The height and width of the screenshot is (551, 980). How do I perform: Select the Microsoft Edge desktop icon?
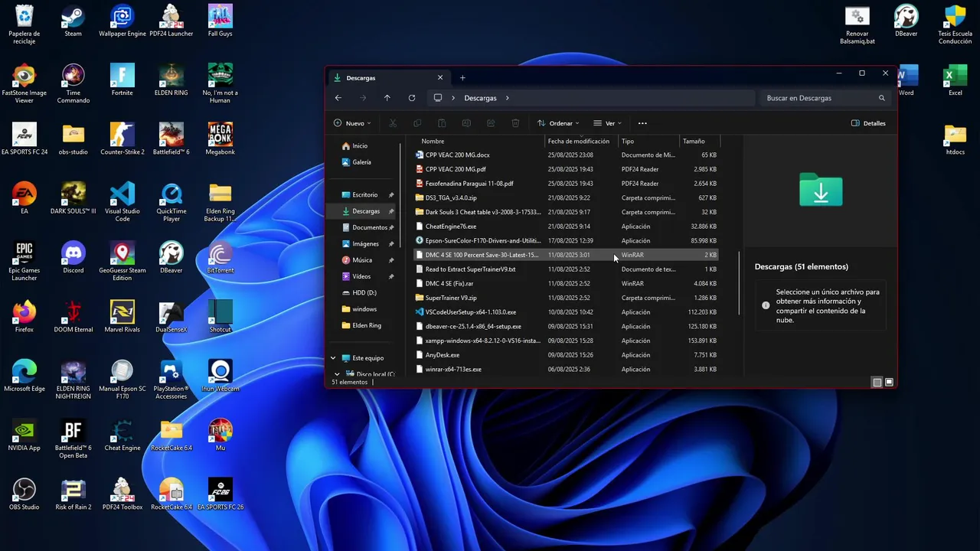point(24,375)
